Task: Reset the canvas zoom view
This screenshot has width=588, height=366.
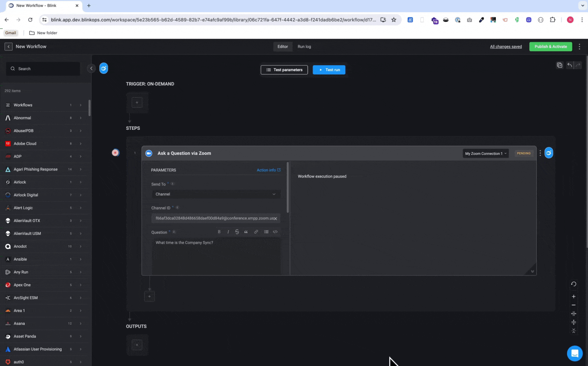Action: pyautogui.click(x=573, y=284)
